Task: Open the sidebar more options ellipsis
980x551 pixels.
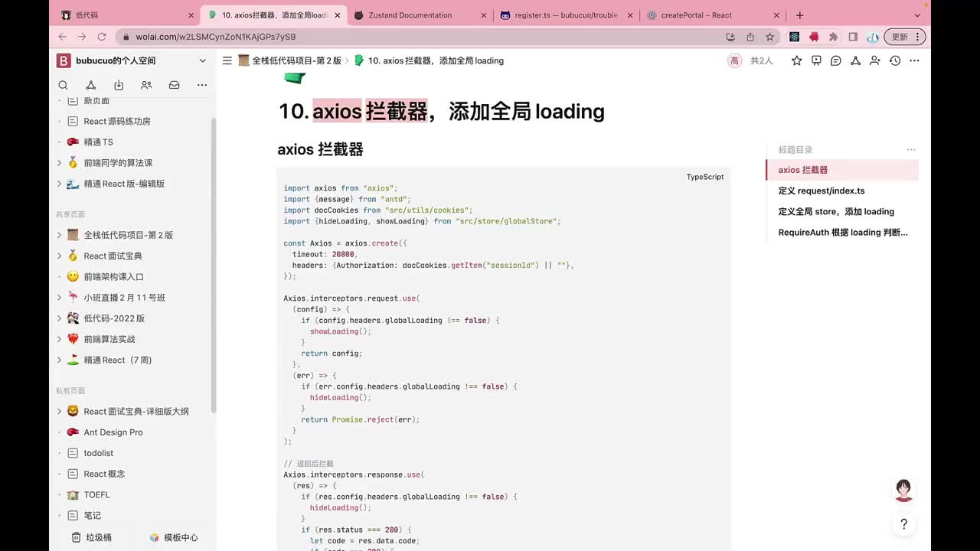Action: click(202, 85)
